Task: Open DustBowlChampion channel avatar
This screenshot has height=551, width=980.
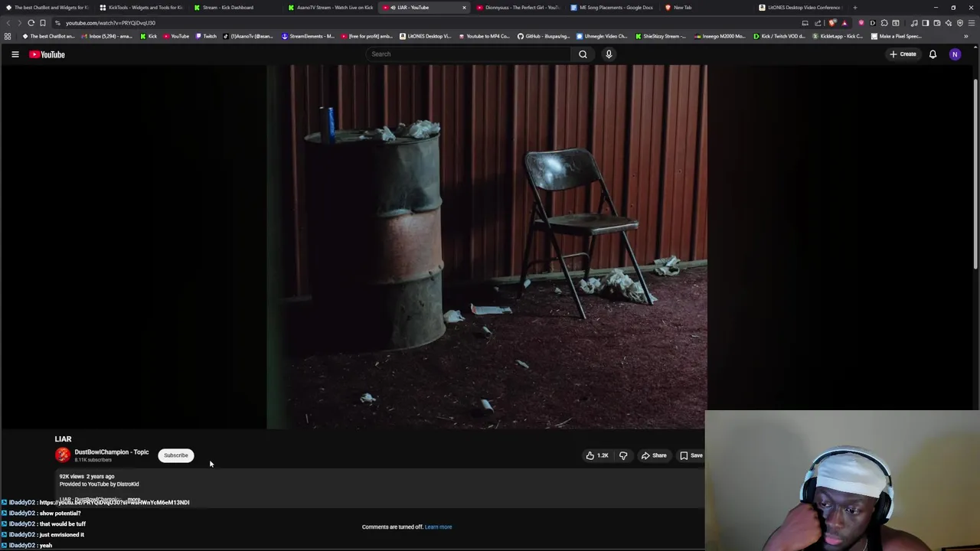Action: (x=62, y=455)
